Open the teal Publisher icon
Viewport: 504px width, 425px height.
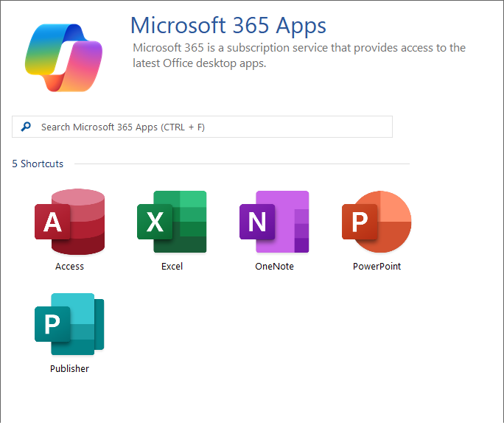pyautogui.click(x=69, y=323)
